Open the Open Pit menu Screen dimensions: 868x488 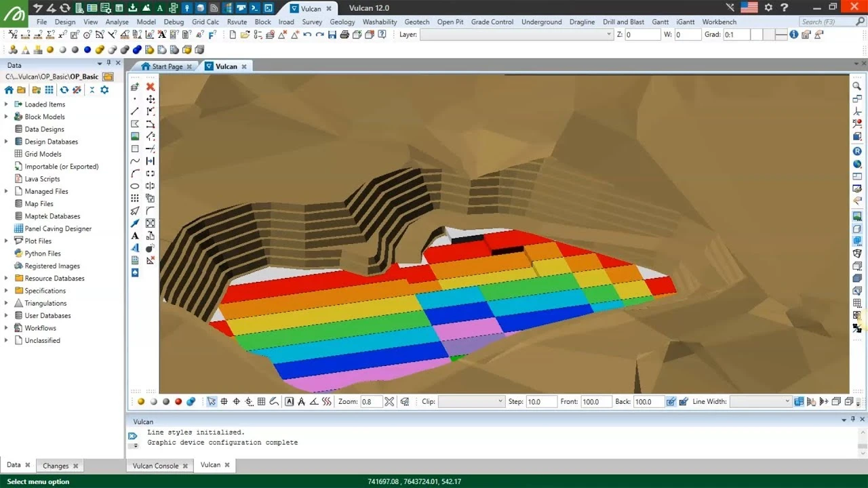(450, 22)
